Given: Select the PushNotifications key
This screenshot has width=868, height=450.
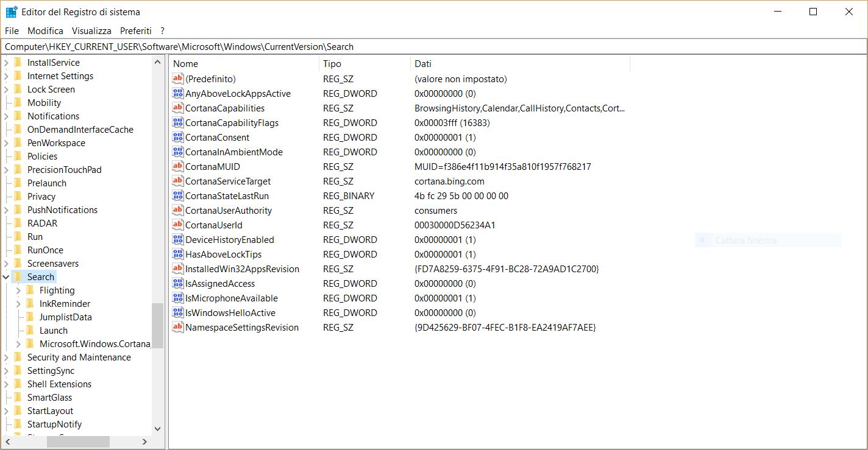Looking at the screenshot, I should click(x=62, y=209).
